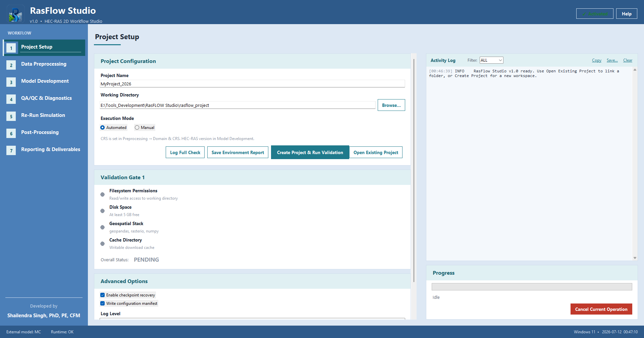This screenshot has width=644, height=338.
Task: Click 'Runtime: OK' status entry
Action: coord(62,332)
